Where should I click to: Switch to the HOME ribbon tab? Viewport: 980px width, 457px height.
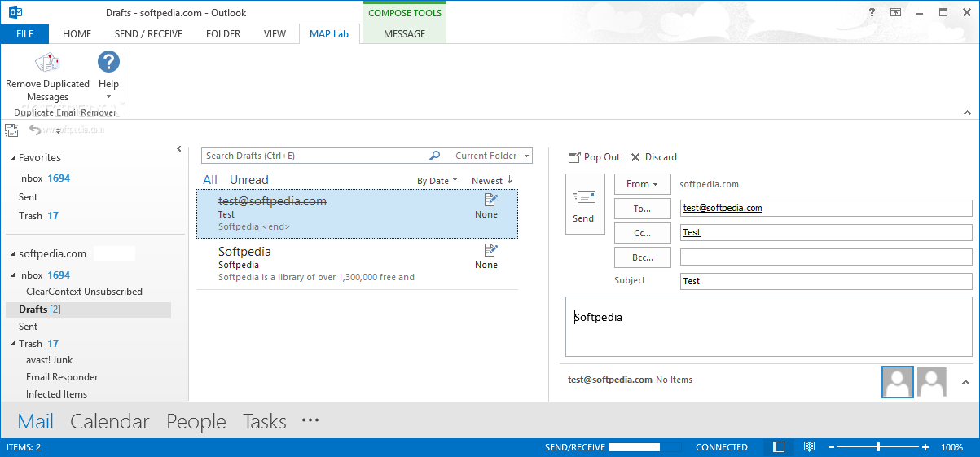click(x=77, y=34)
